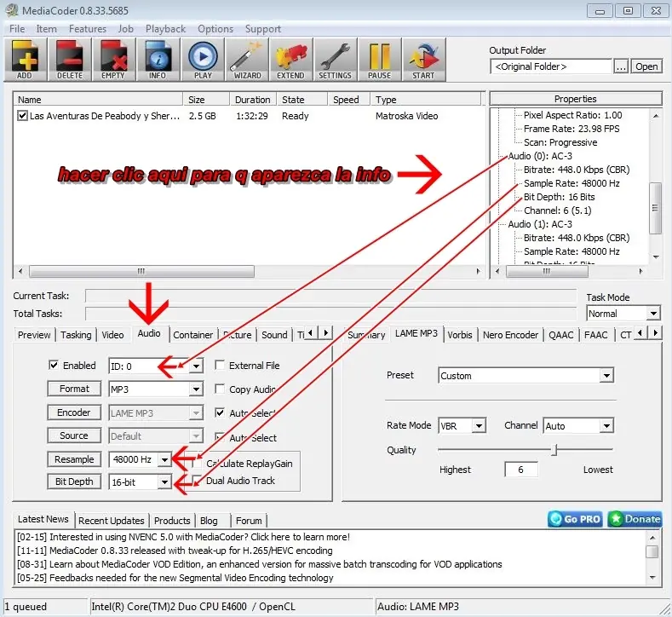Viewport: 672px width, 617px height.
Task: Switch to the Vorbis tab
Action: point(459,335)
